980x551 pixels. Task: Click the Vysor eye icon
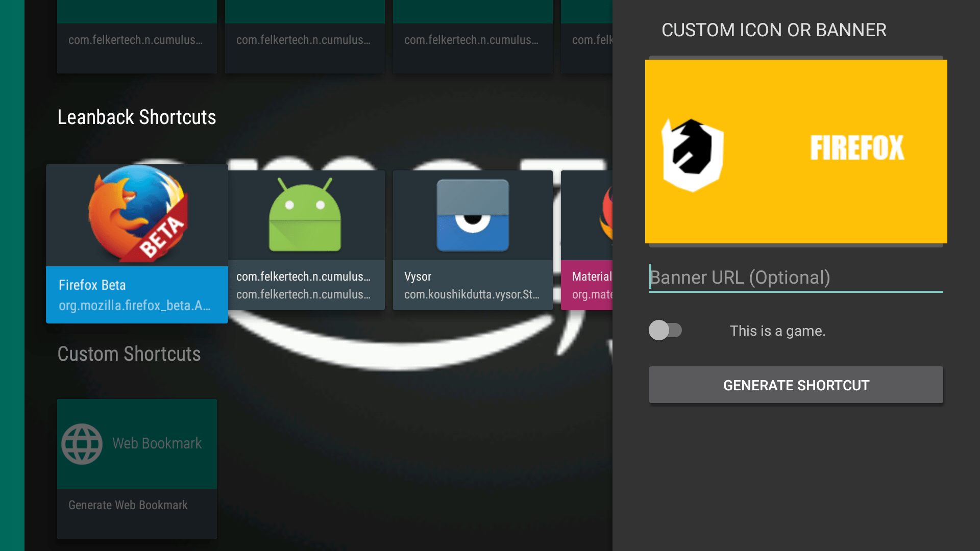point(473,215)
